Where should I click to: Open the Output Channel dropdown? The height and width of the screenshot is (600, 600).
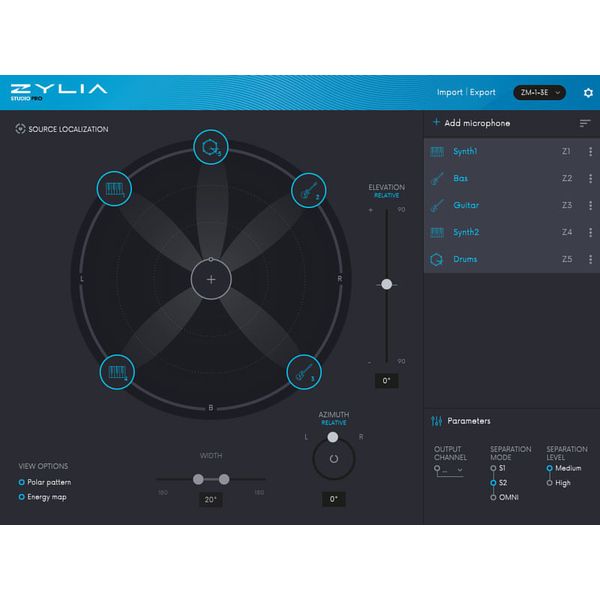(x=450, y=470)
